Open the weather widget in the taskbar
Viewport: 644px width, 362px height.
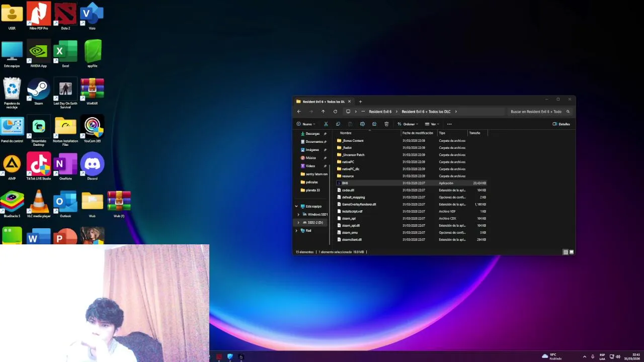pyautogui.click(x=552, y=356)
